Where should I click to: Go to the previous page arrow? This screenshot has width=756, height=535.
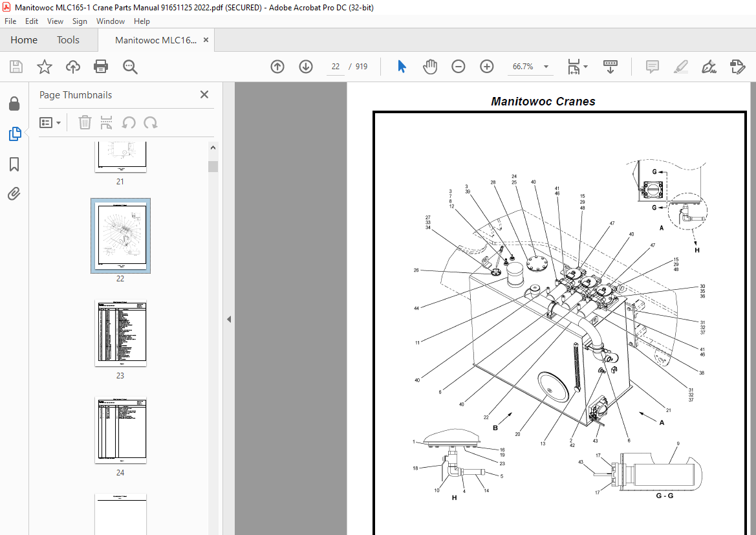(277, 67)
